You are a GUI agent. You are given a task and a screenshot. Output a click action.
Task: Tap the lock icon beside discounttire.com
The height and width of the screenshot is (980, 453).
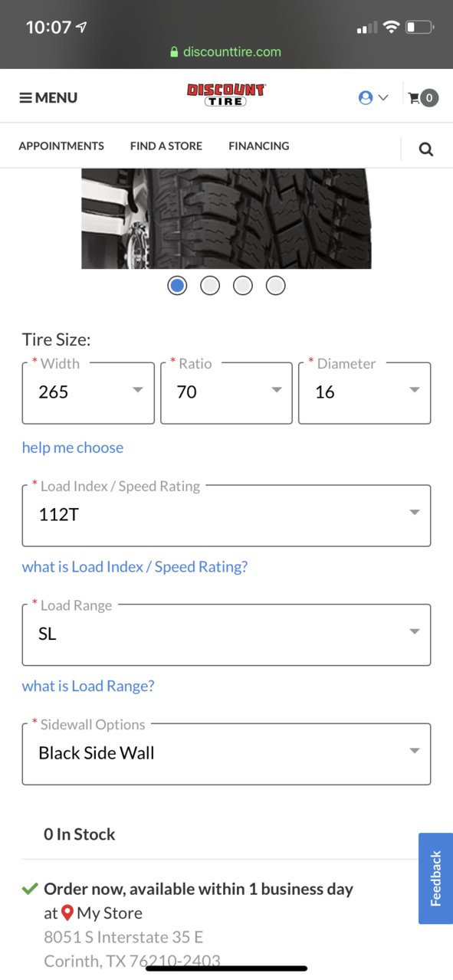coord(175,52)
